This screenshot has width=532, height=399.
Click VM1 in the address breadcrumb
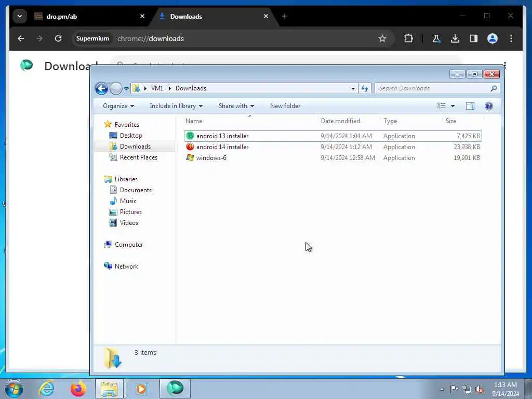[157, 88]
